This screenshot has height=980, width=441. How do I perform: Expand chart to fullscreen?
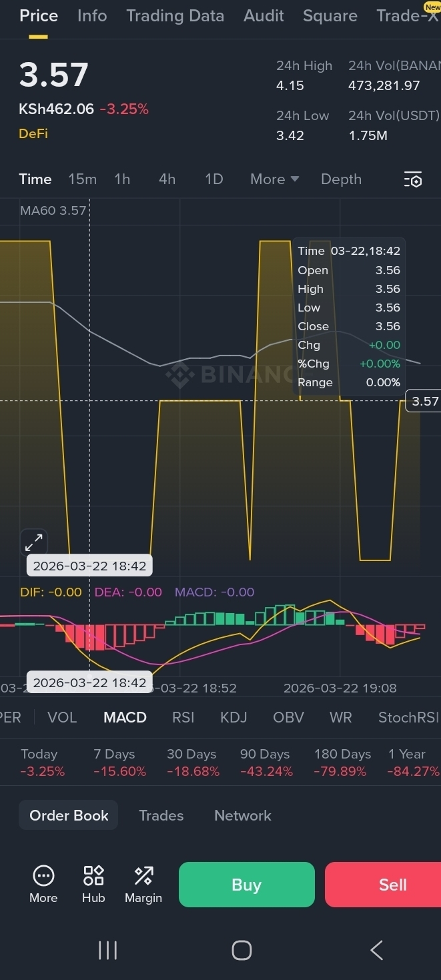(34, 542)
